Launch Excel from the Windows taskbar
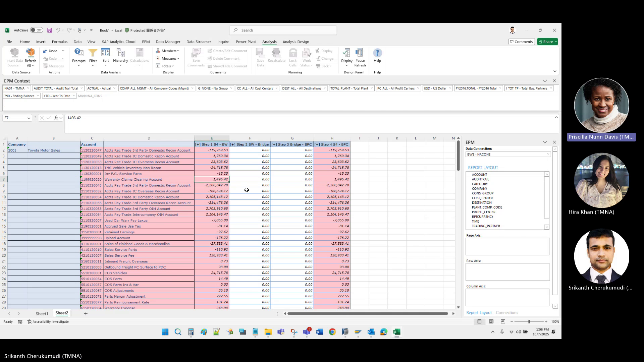This screenshot has width=644, height=362. [397, 332]
